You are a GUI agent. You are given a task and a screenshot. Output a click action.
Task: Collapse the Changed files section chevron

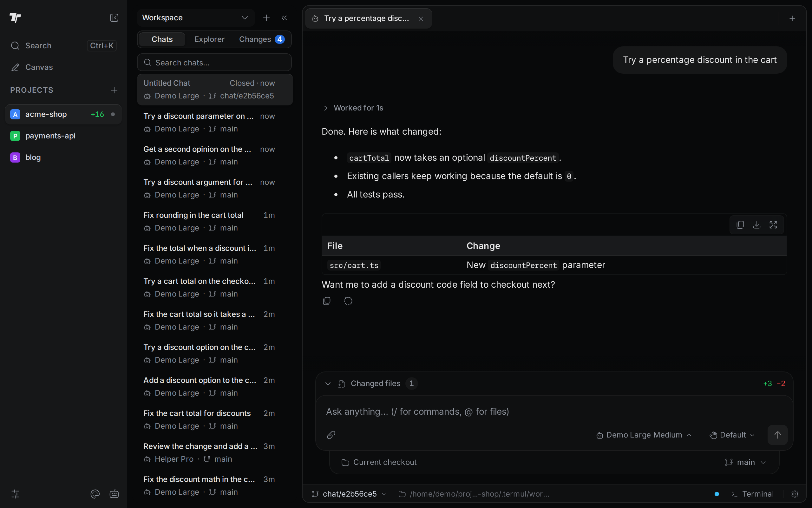point(328,384)
